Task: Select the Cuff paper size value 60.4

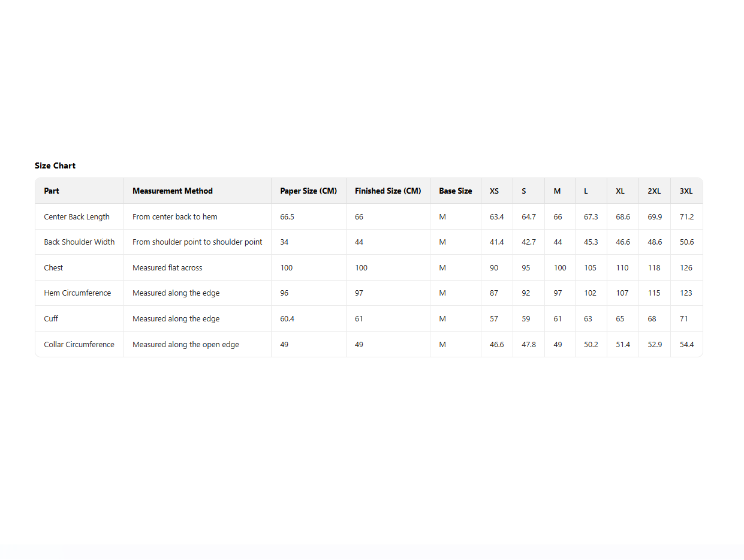Action: pos(287,318)
